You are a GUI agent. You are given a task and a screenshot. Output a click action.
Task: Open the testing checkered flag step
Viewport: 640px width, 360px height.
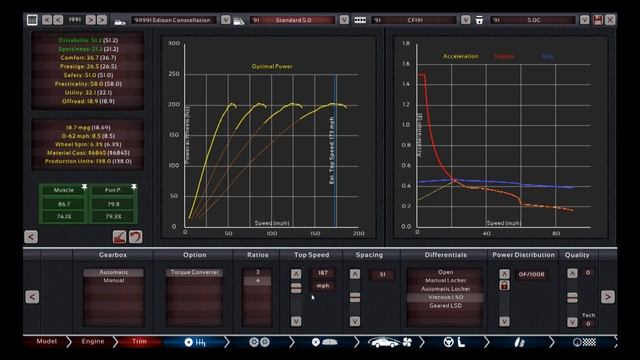(x=584, y=342)
